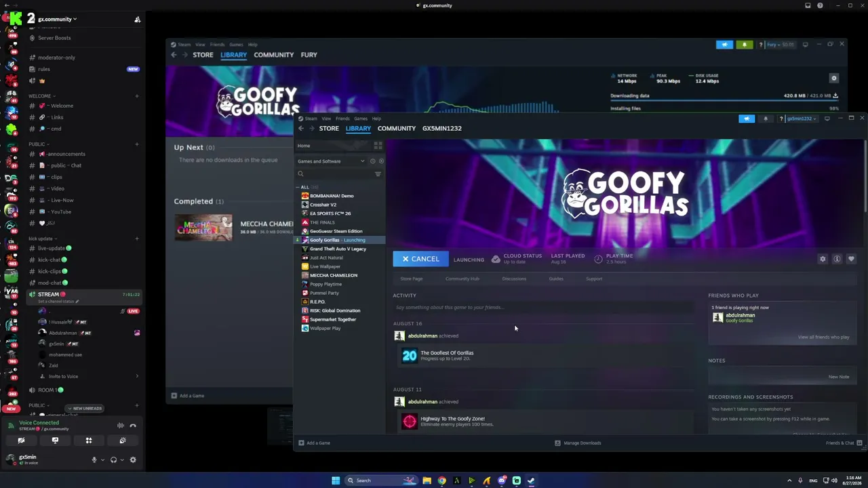The image size is (868, 488).
Task: Share your screen in Discord
Action: (55, 441)
